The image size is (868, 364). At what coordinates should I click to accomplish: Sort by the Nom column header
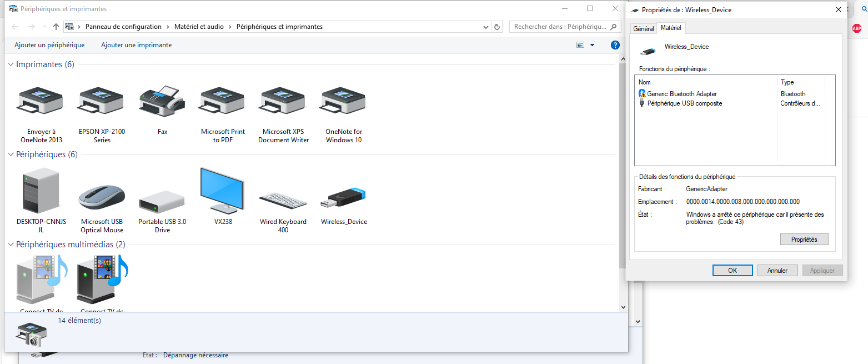pos(706,82)
